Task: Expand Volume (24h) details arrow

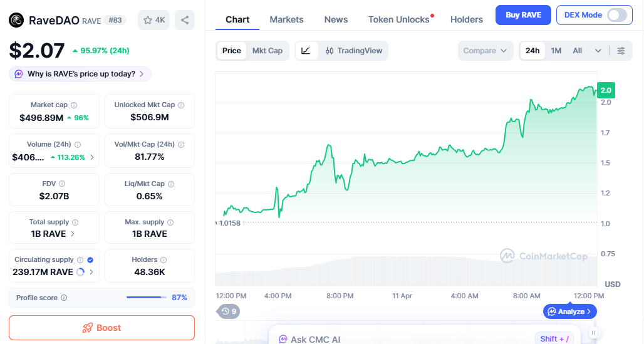Action: 92,157
